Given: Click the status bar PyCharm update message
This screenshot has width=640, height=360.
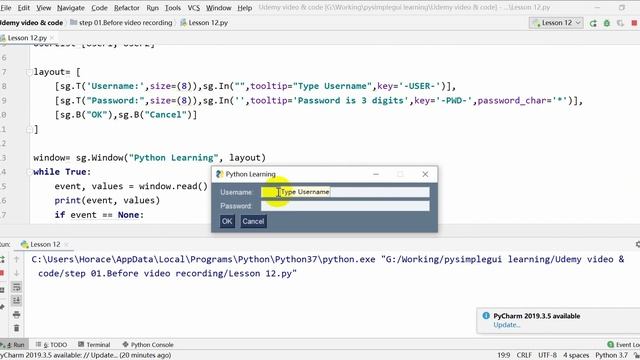Looking at the screenshot, I should [x=85, y=355].
